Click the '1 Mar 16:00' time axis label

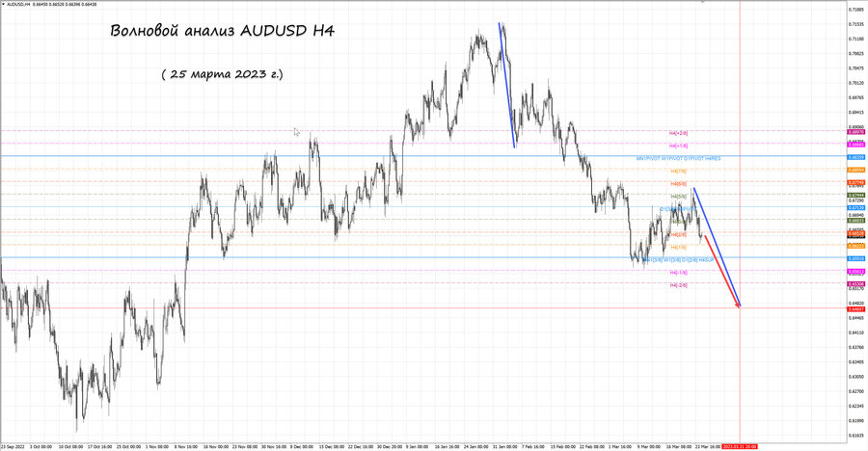pos(620,446)
